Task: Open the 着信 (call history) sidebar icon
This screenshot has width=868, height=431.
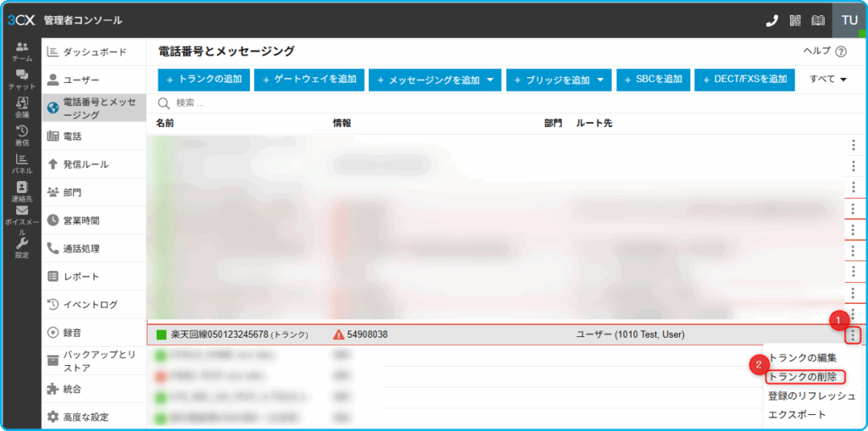Action: point(21,135)
